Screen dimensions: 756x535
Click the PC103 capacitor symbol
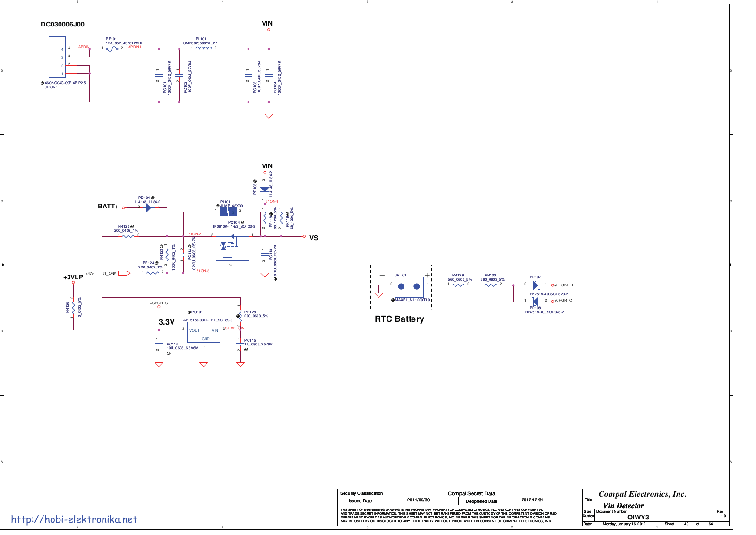click(x=249, y=75)
